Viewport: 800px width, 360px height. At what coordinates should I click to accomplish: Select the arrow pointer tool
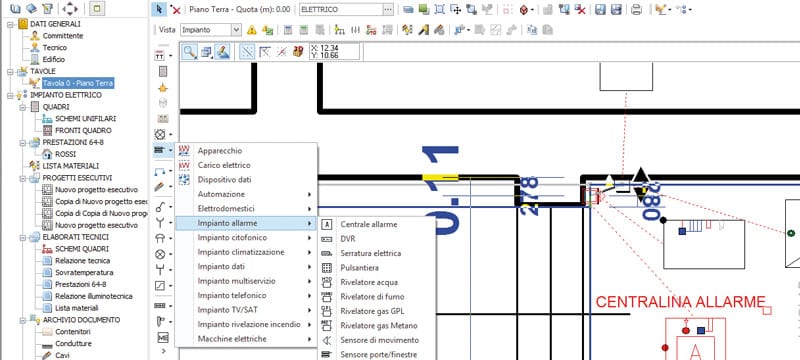(159, 9)
